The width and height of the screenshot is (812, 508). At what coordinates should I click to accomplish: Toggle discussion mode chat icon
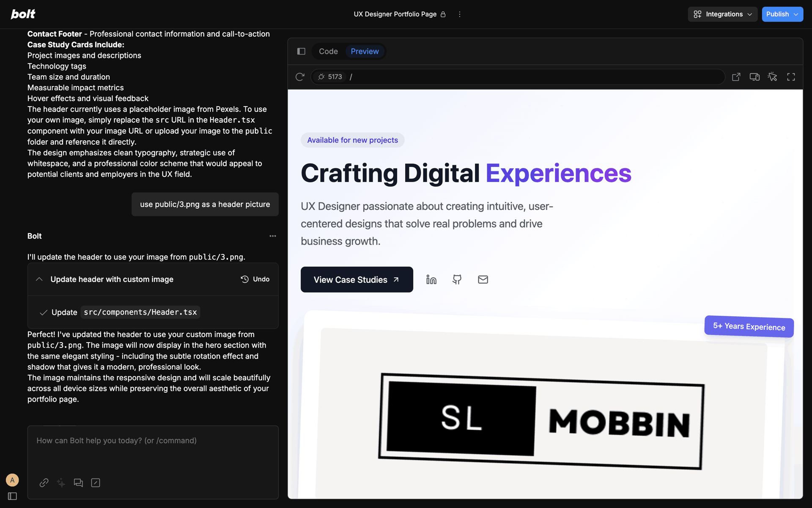[78, 483]
